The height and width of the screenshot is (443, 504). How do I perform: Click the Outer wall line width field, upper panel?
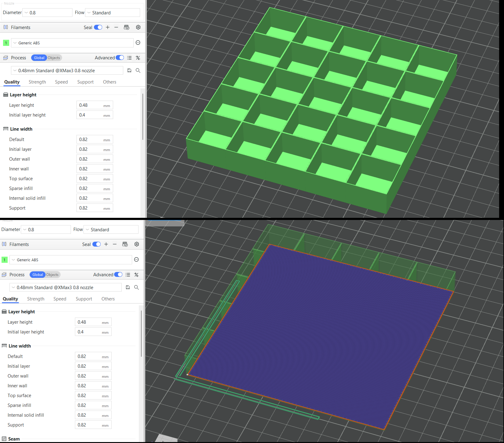coord(95,159)
